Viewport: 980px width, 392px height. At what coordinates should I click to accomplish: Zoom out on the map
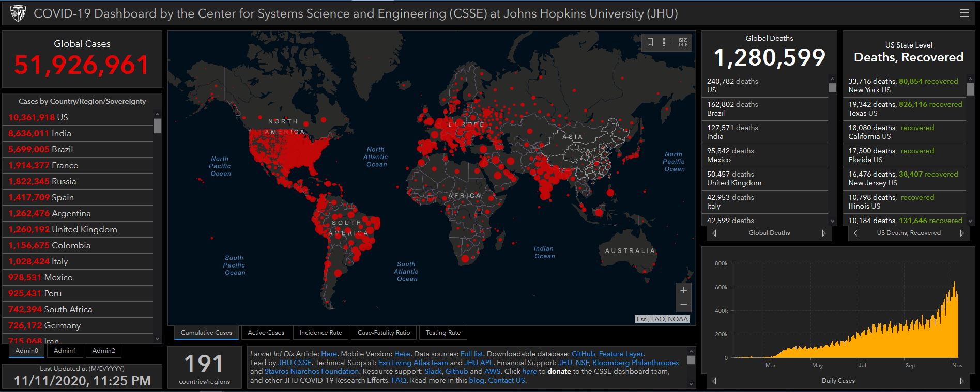(x=683, y=305)
